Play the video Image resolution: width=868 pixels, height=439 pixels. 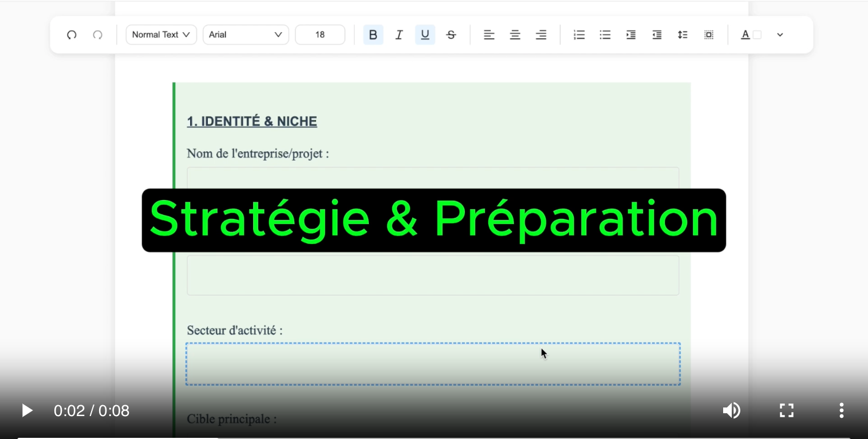(26, 410)
